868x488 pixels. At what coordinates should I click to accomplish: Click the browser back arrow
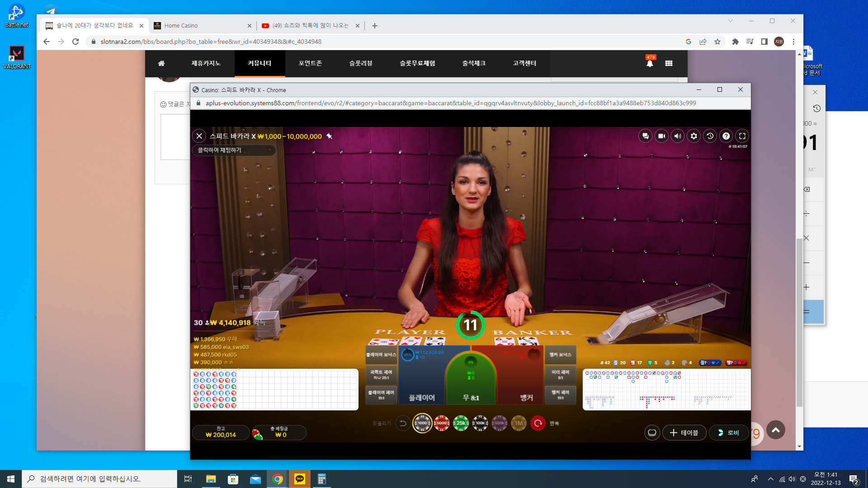click(x=47, y=42)
